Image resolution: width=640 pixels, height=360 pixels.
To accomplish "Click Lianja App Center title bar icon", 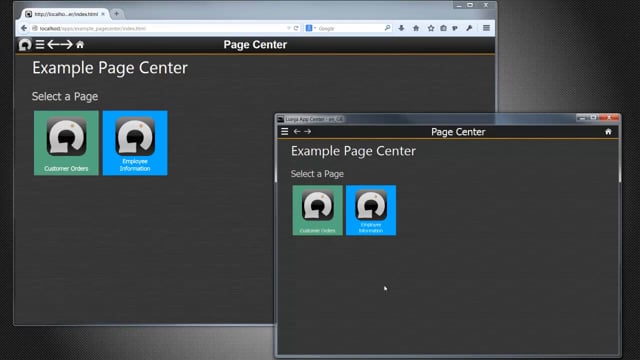I will tap(280, 119).
